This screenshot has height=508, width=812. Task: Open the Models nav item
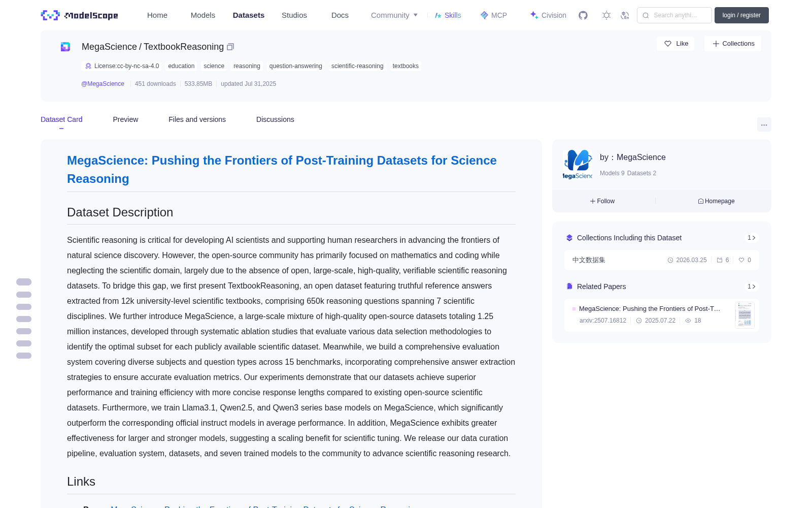[203, 15]
